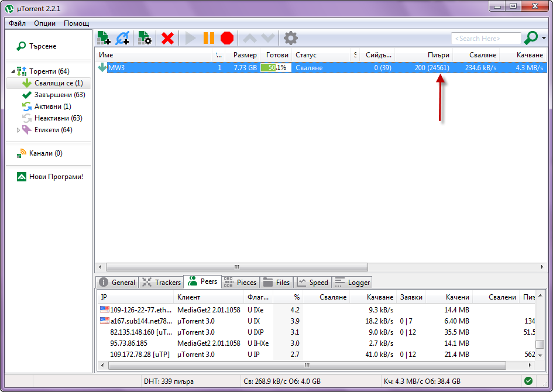This screenshot has width=553, height=392.
Task: Click peers list horizontal scrollbar thumb
Action: [x=307, y=365]
